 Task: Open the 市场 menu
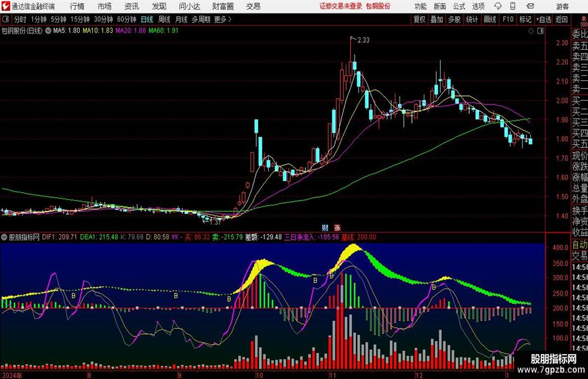click(x=105, y=6)
